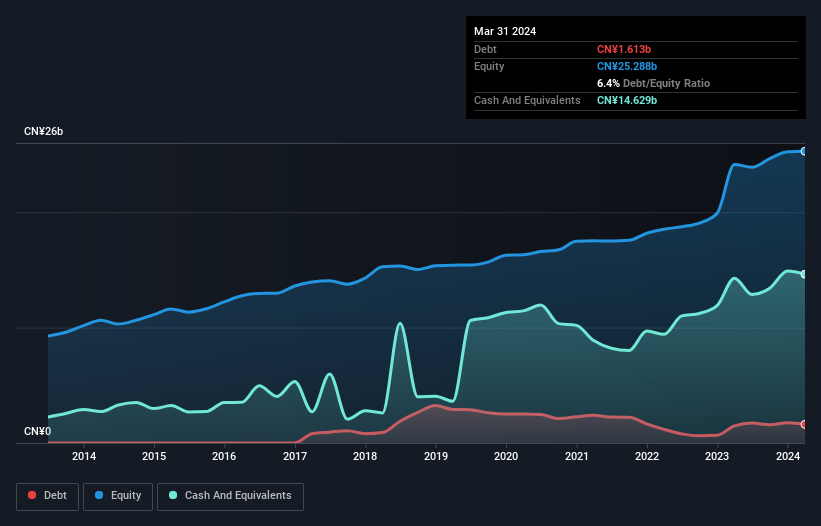The height and width of the screenshot is (526, 821).
Task: Click the CN¥25.288b equity value
Action: [x=627, y=66]
